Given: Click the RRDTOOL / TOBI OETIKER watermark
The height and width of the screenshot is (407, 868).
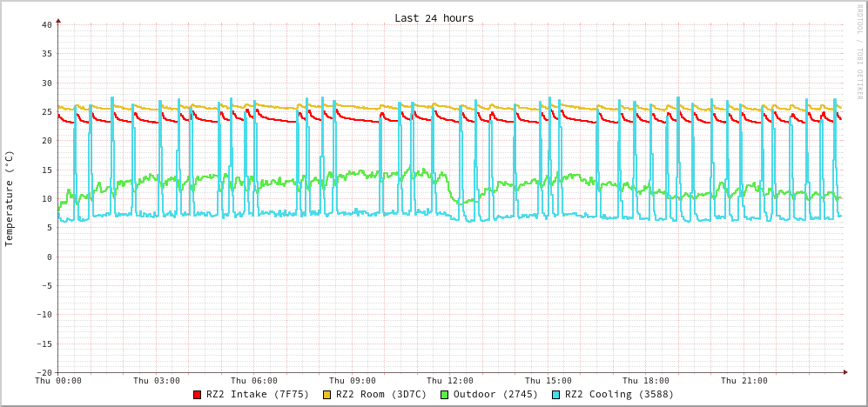Looking at the screenshot, I should (859, 52).
